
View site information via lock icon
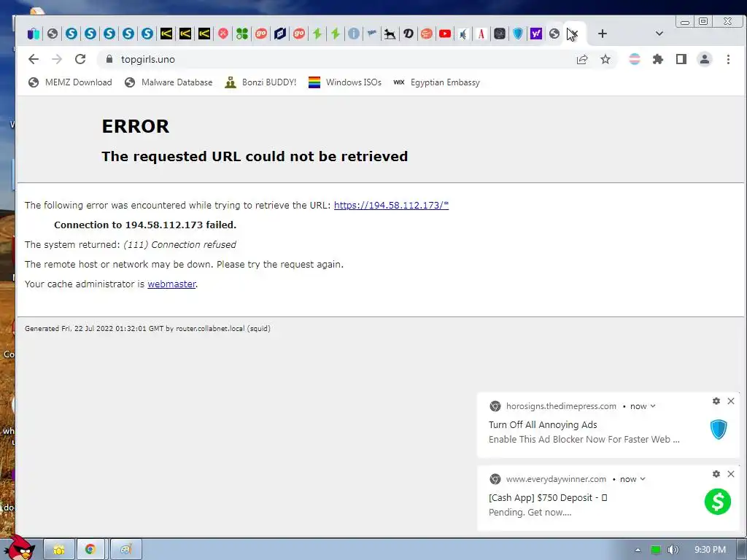click(x=109, y=59)
